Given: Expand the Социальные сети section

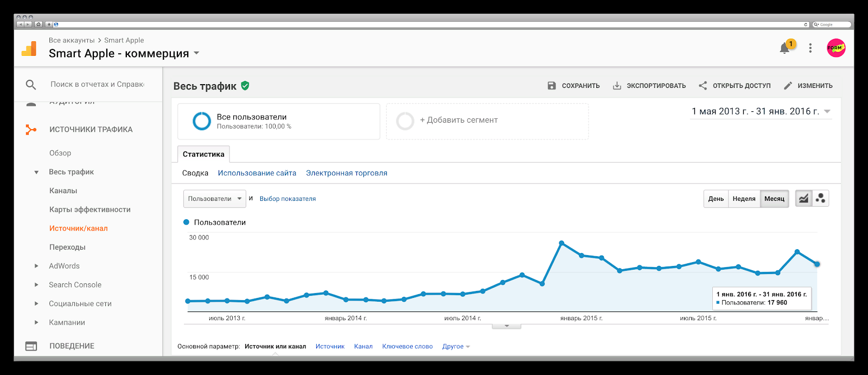Looking at the screenshot, I should coord(36,304).
